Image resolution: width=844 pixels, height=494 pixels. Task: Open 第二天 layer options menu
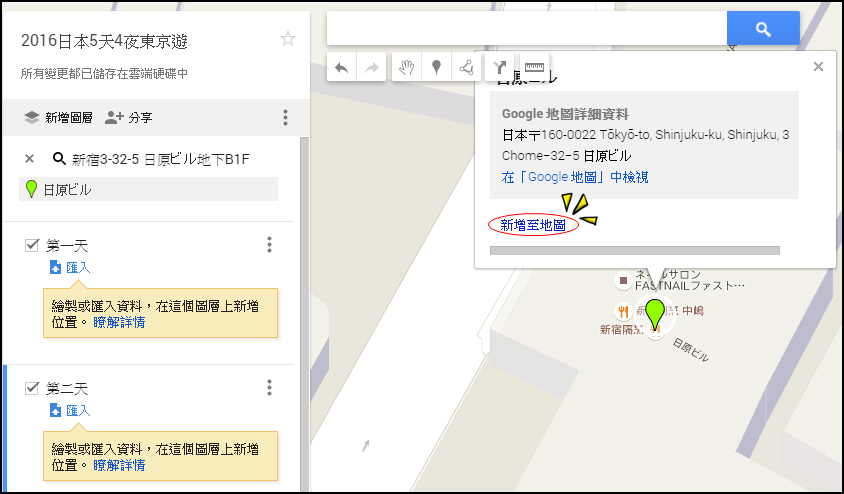[269, 387]
